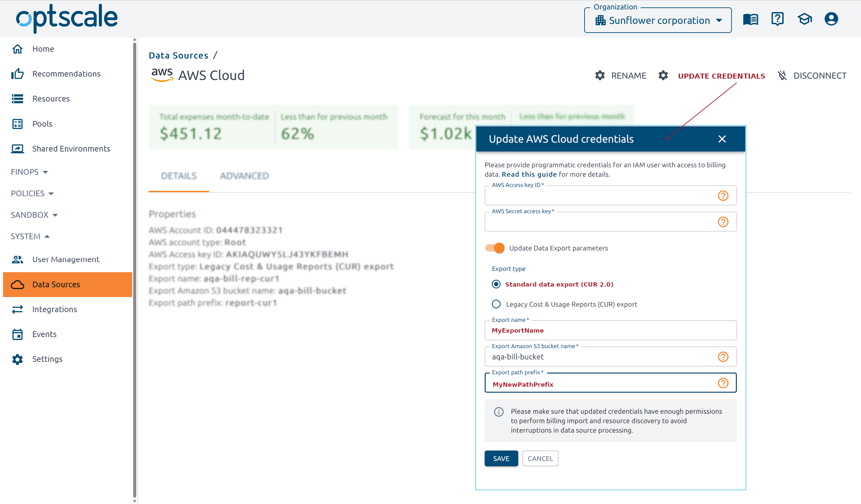Show help for Export path prefix
Screen dimensions: 861x504
(723, 383)
